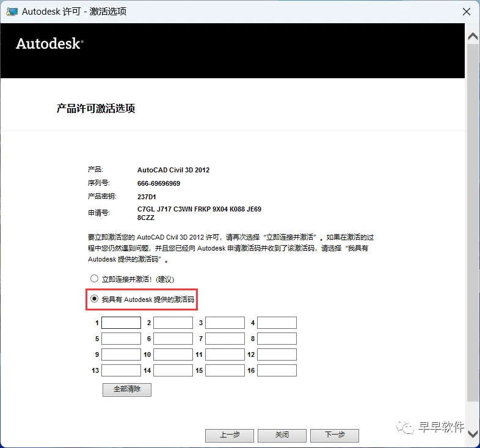Click activation code field 1
The width and height of the screenshot is (480, 448).
click(122, 323)
